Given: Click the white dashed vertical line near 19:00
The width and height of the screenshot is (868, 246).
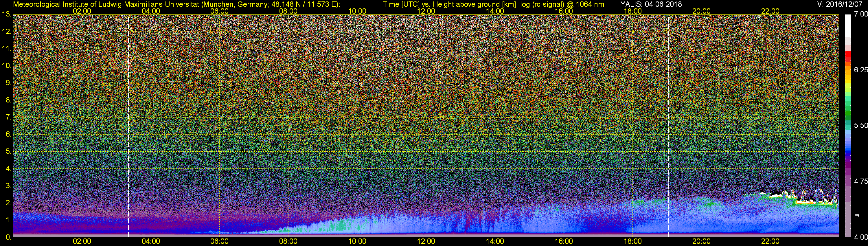Looking at the screenshot, I should click(x=668, y=126).
